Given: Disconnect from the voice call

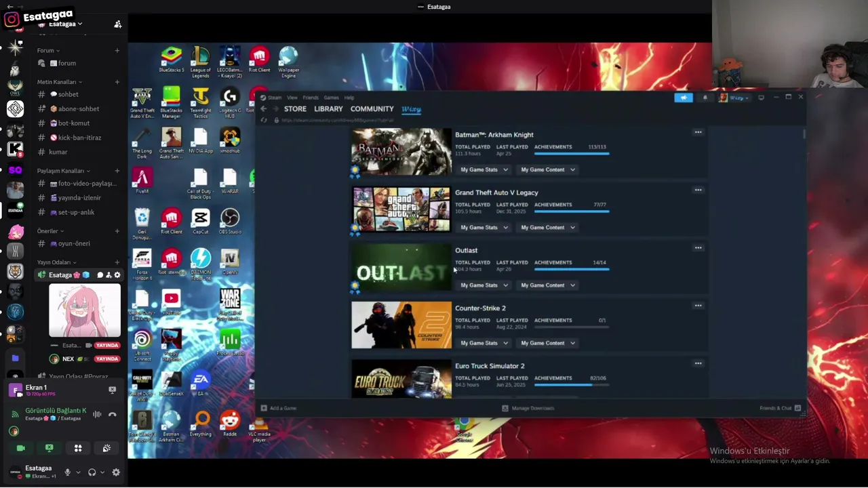Looking at the screenshot, I should click(x=113, y=414).
